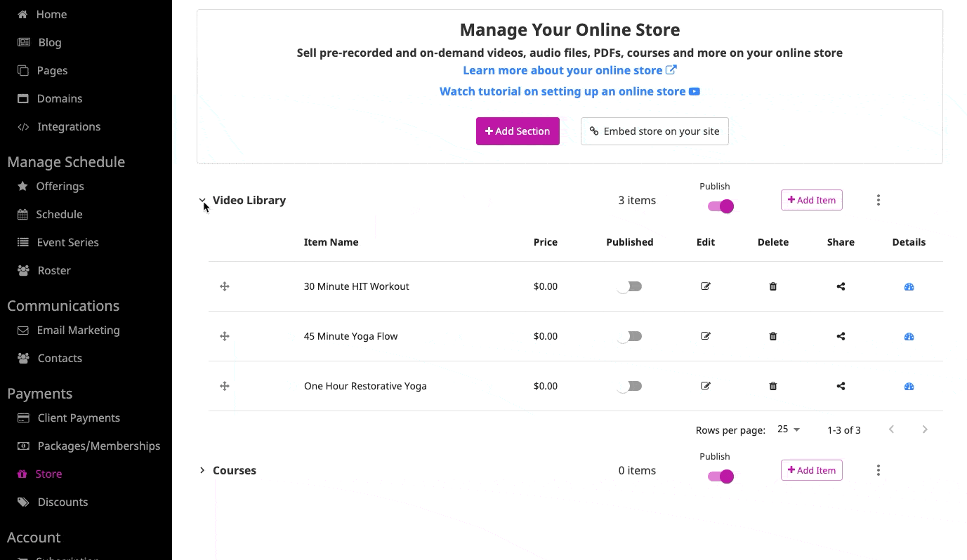Open Schedule in the sidebar
Image resolution: width=967 pixels, height=560 pixels.
coord(60,214)
